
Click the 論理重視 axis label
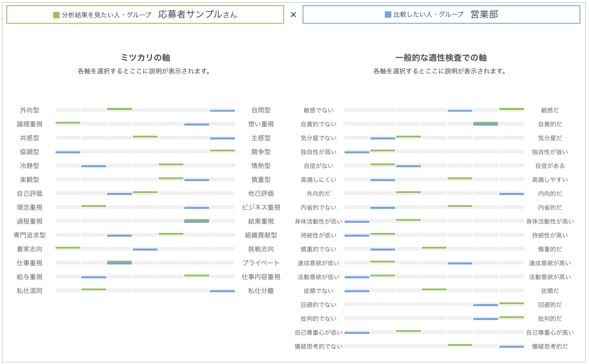(30, 124)
